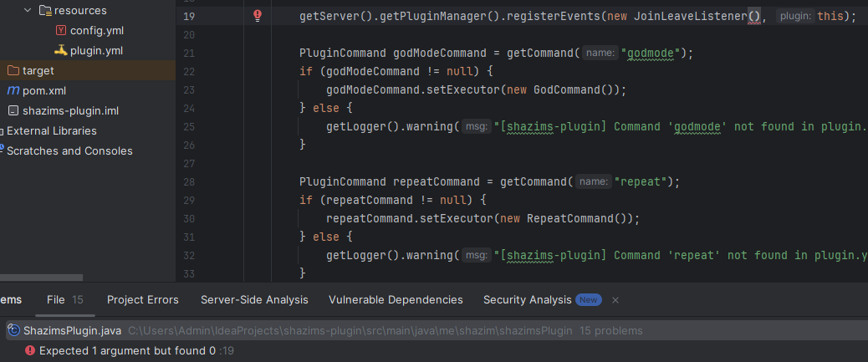
Task: Collapse the resources folder chevron
Action: pos(28,11)
